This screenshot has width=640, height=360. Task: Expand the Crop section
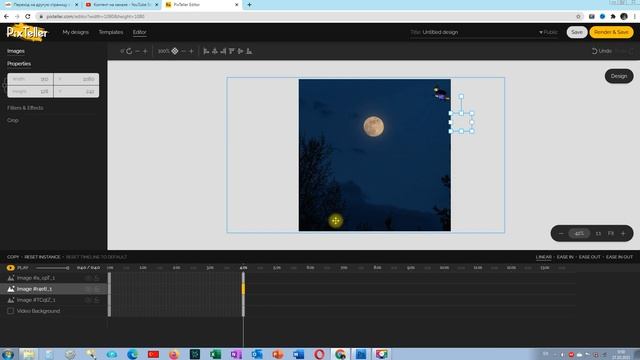tap(13, 120)
